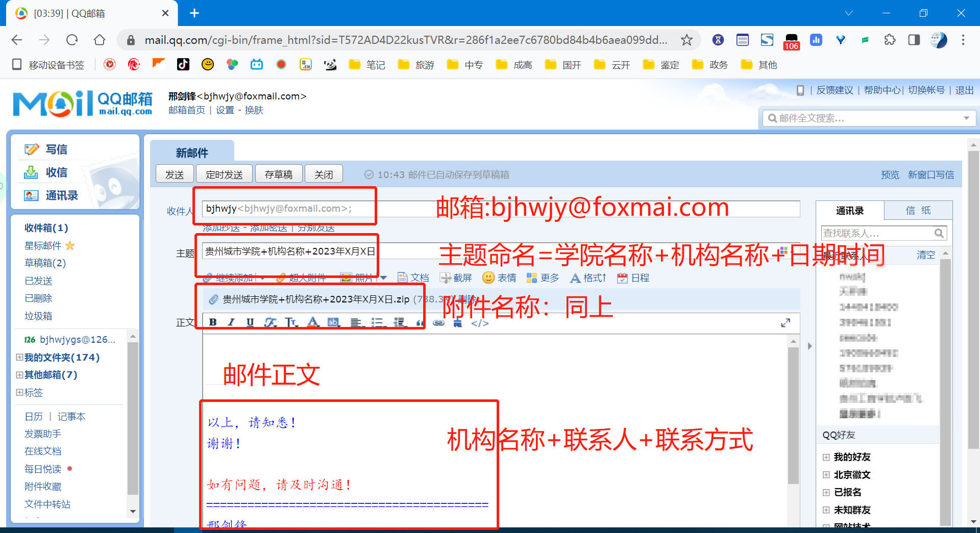Switch to HTML source code view
This screenshot has width=980, height=533.
(x=480, y=323)
